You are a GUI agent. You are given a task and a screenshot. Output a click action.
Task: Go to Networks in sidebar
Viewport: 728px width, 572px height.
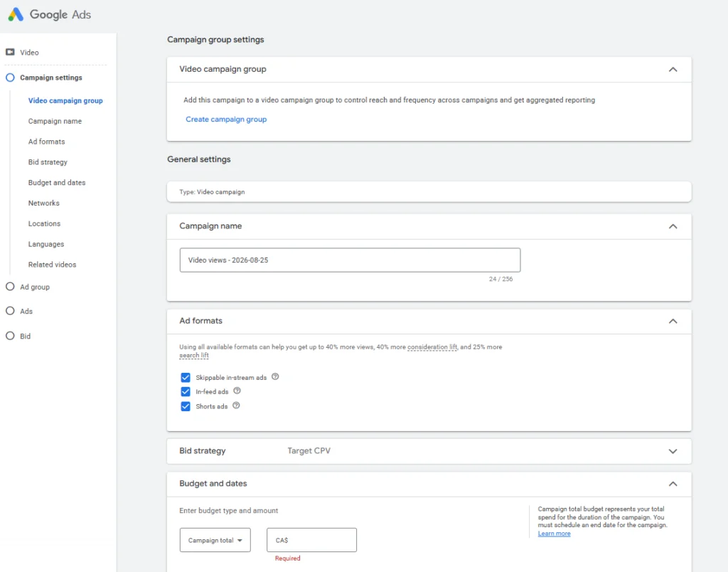click(x=43, y=203)
